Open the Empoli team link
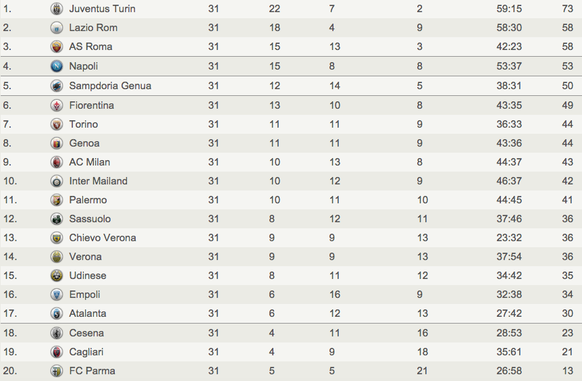 click(85, 294)
